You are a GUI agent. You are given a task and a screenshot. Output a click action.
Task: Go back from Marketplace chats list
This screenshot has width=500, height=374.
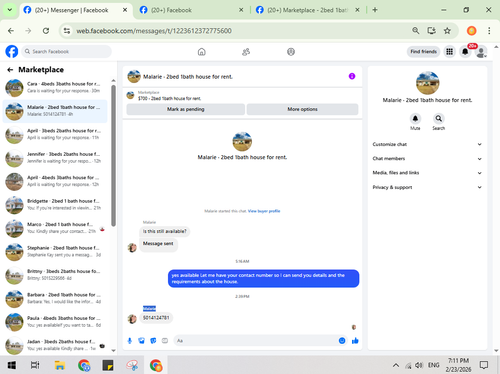pyautogui.click(x=10, y=70)
